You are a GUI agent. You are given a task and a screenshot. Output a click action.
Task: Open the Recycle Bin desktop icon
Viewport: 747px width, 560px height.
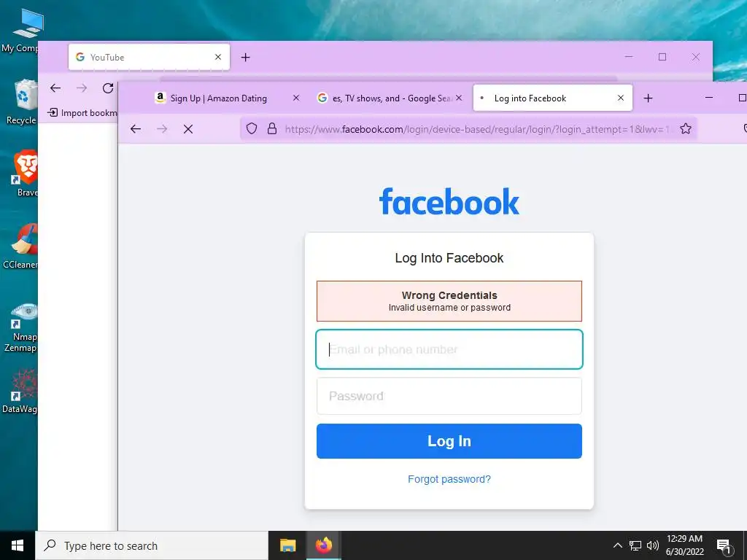coord(21,102)
